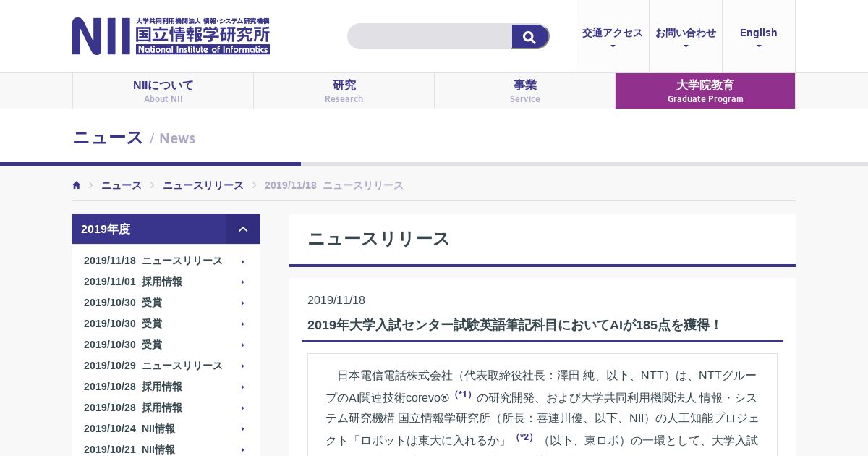Click the magnifier search button
868x456 pixels.
coord(530,36)
